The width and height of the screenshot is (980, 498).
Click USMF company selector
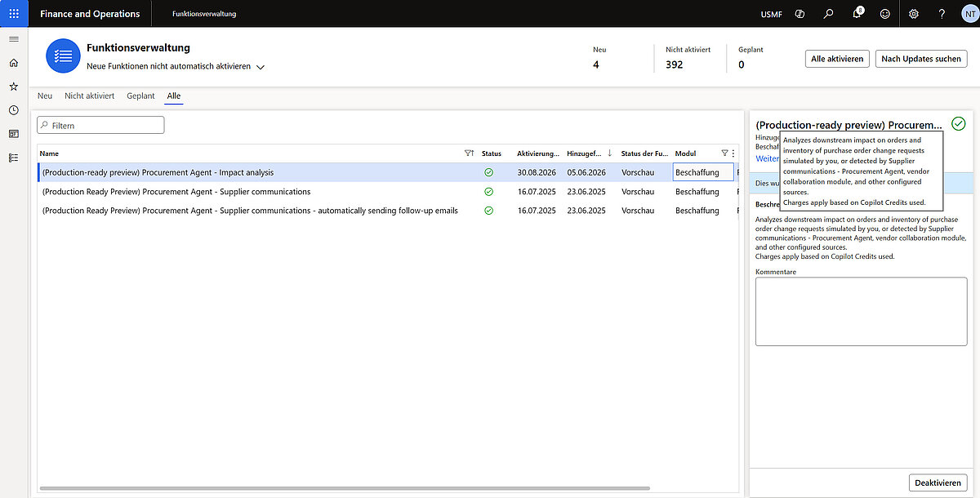coord(771,14)
